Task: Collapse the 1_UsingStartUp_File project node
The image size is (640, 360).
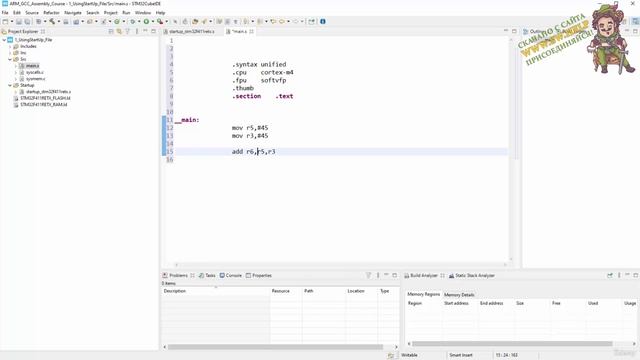Action: 4,40
